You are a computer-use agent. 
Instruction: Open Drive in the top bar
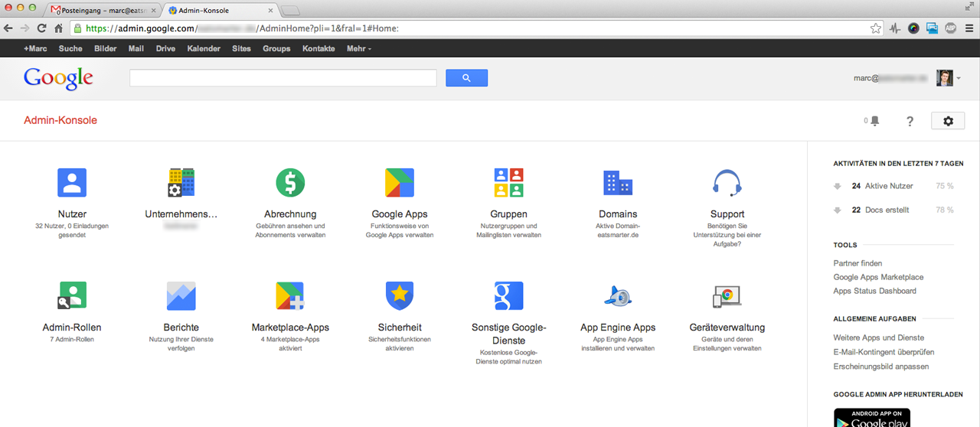pos(165,48)
